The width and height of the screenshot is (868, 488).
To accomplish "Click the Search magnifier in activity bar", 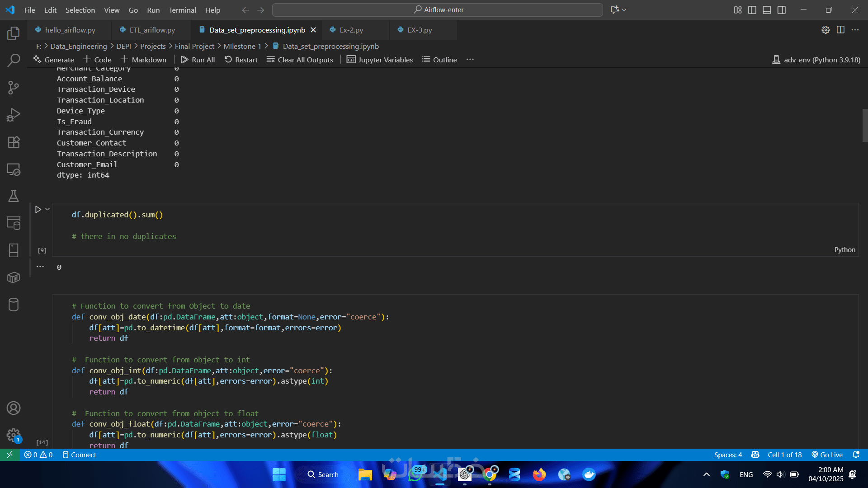I will click(x=14, y=60).
